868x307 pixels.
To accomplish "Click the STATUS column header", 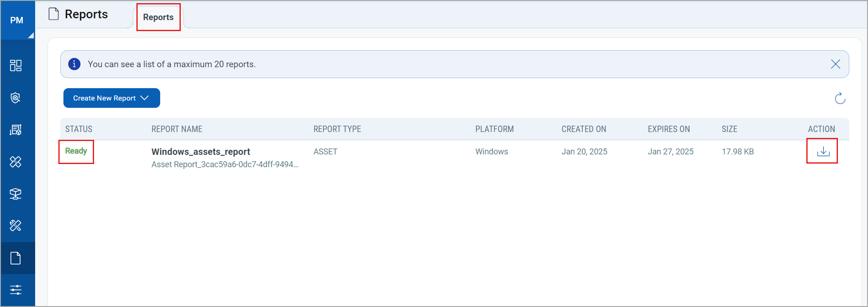I will click(x=79, y=129).
